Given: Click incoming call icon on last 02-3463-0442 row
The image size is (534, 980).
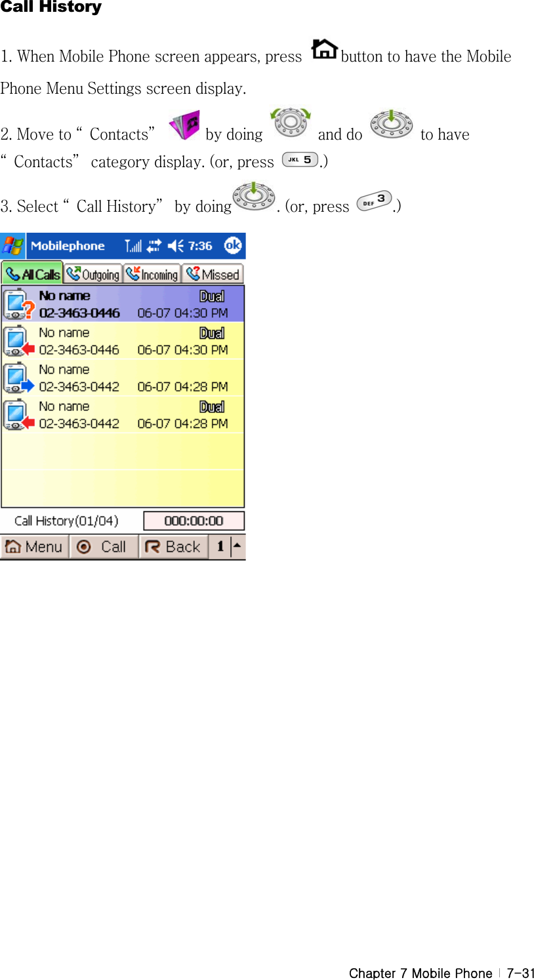Looking at the screenshot, I should pos(18,414).
